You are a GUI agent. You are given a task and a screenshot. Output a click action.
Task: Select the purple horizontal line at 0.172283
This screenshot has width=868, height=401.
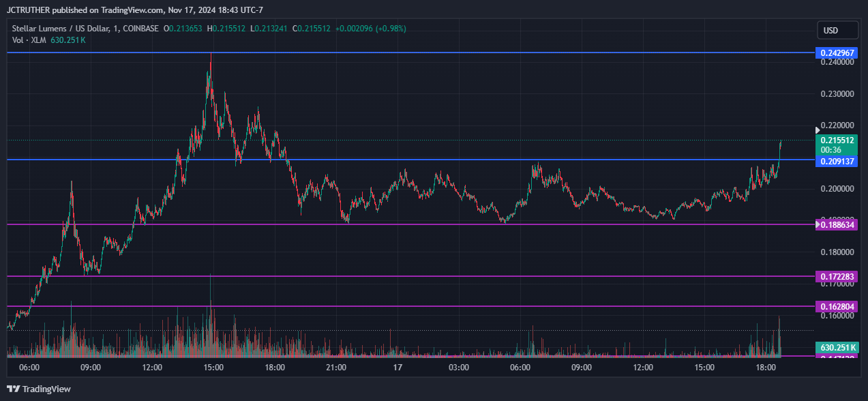coord(409,276)
